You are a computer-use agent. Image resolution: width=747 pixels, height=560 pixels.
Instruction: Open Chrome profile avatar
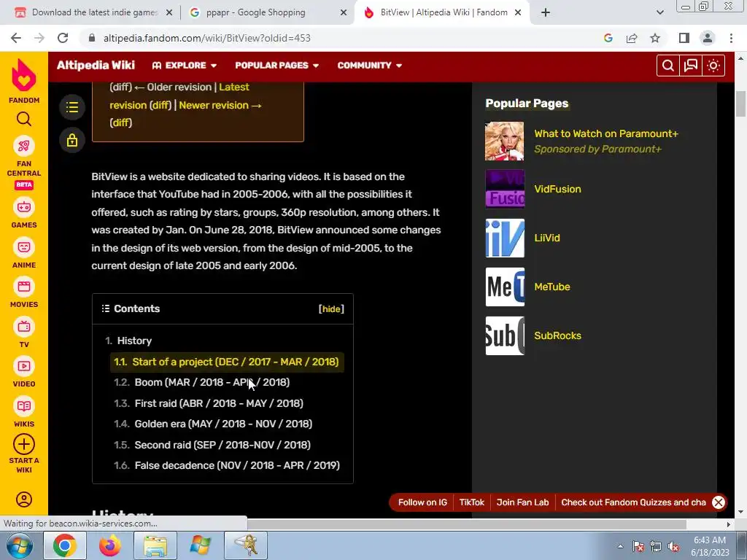click(708, 38)
